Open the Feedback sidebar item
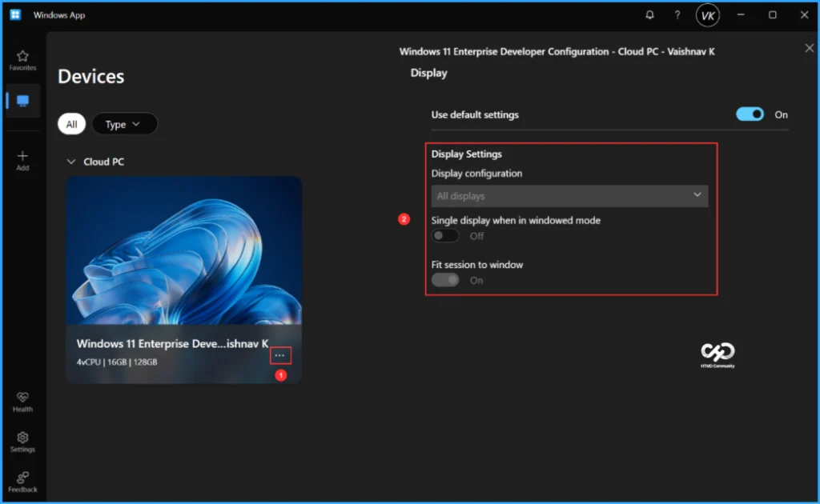 pyautogui.click(x=22, y=482)
